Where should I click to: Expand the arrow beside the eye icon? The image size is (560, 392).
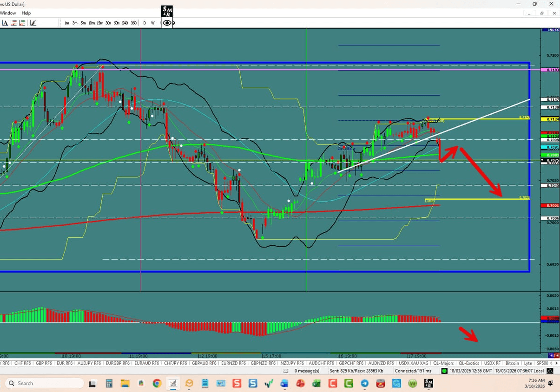click(x=173, y=22)
